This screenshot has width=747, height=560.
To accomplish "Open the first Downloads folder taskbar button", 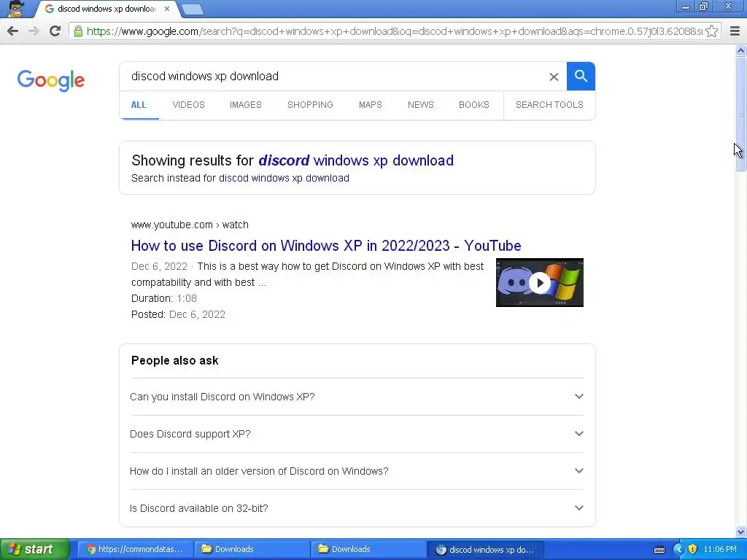I will click(x=252, y=549).
